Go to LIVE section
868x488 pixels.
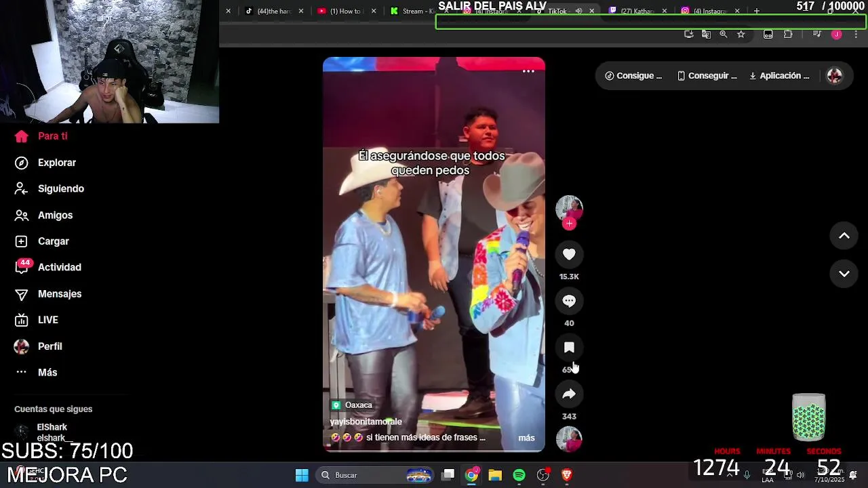pos(36,320)
